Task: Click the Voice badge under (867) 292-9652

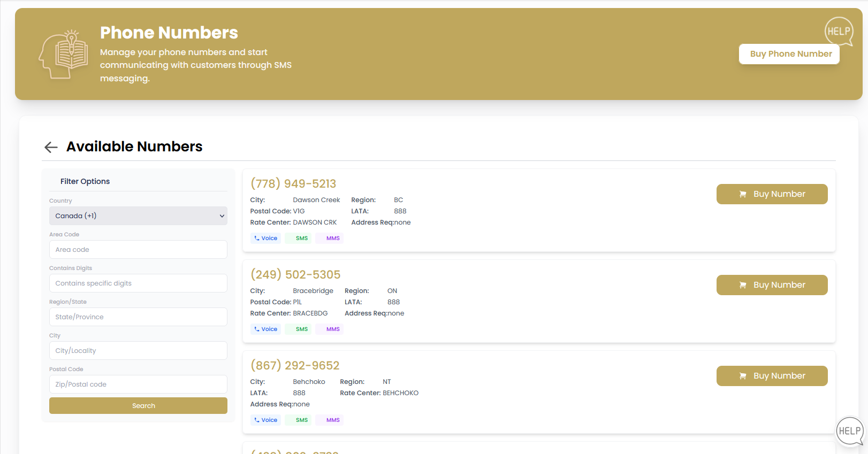Action: (x=265, y=420)
